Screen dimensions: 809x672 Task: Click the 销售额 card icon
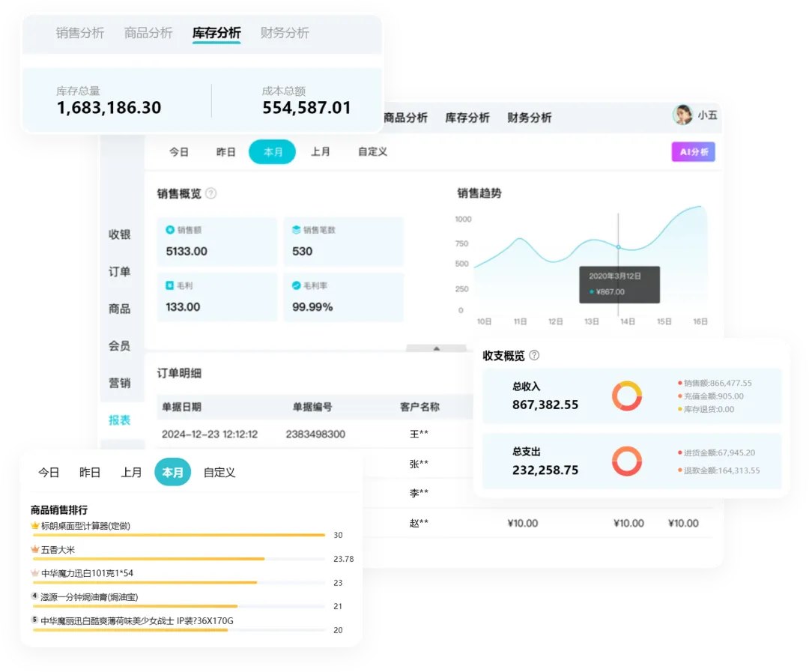click(x=170, y=230)
